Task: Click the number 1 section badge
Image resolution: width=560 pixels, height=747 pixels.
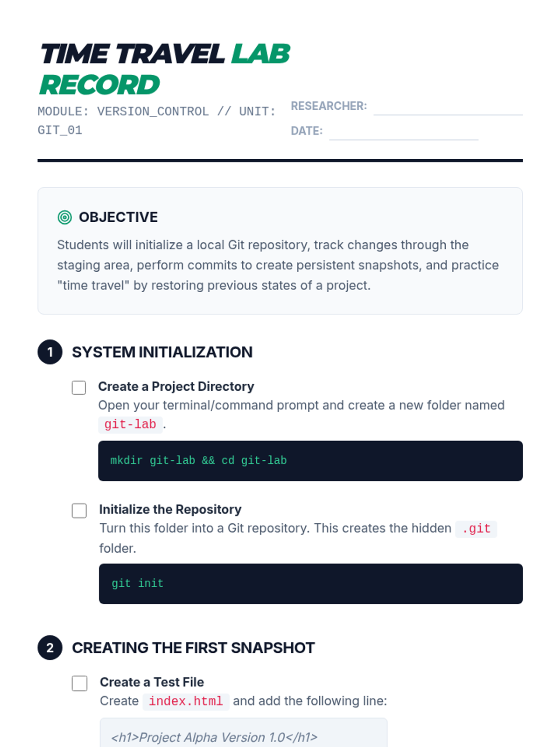Action: [50, 352]
